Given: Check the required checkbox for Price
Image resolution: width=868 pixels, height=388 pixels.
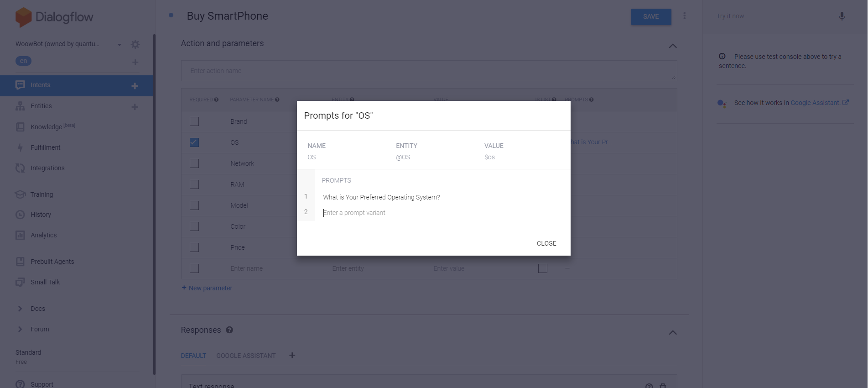Looking at the screenshot, I should click(194, 247).
